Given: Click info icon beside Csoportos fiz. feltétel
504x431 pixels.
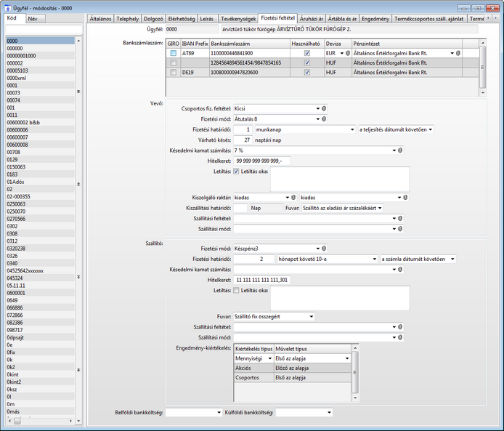Looking at the screenshot, I should 324,108.
